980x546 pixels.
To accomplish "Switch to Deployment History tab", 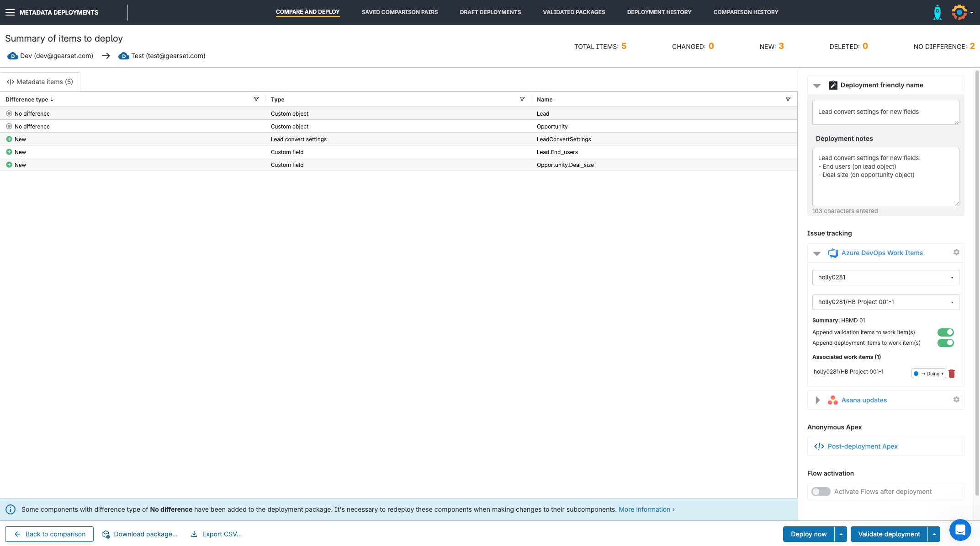I will 659,12.
